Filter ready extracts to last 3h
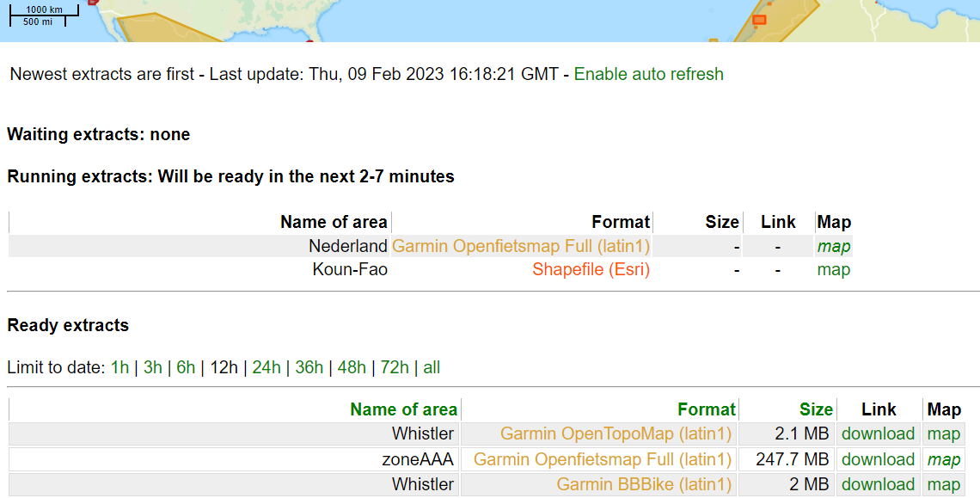Image resolution: width=980 pixels, height=498 pixels. pos(151,367)
